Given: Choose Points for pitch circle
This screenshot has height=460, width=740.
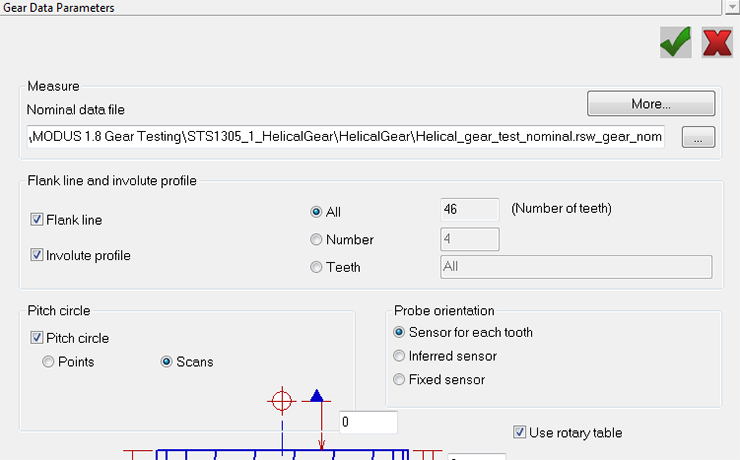Looking at the screenshot, I should (48, 362).
